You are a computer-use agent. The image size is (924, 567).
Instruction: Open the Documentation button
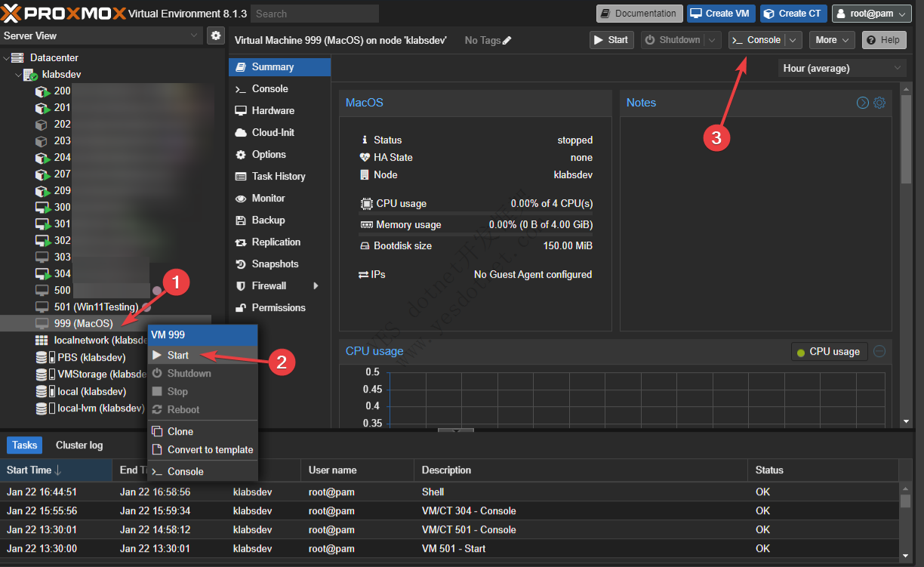pyautogui.click(x=639, y=14)
